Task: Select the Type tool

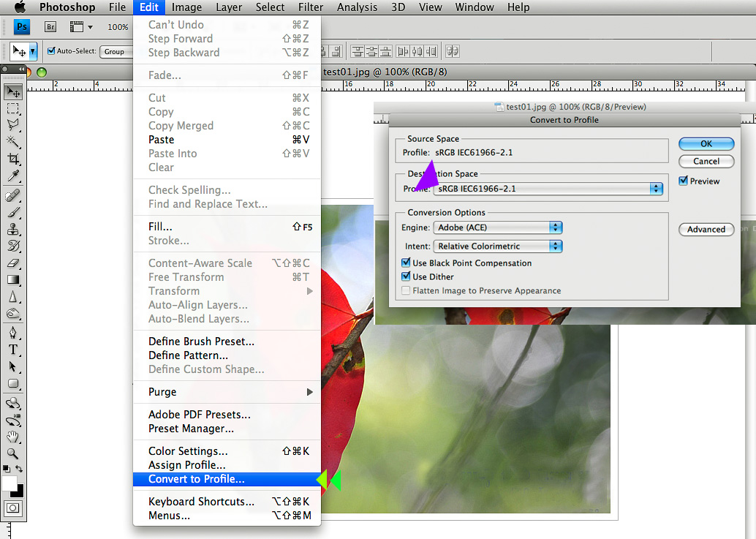Action: [13, 350]
